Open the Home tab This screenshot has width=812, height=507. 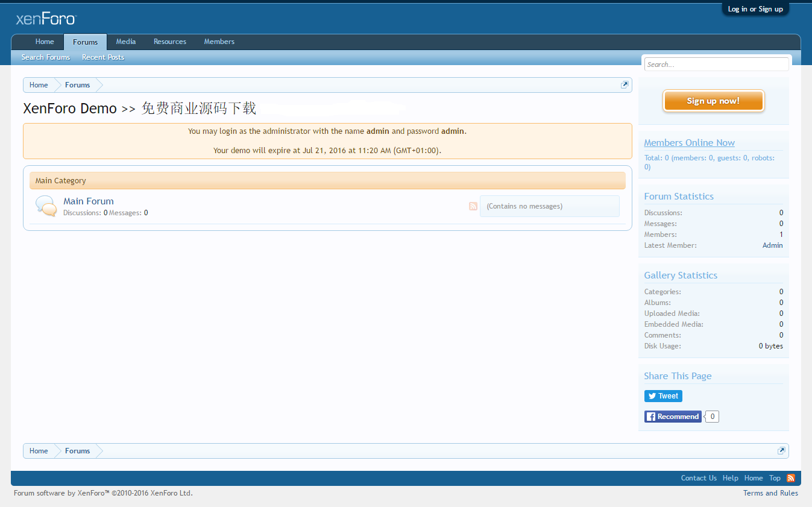(45, 42)
